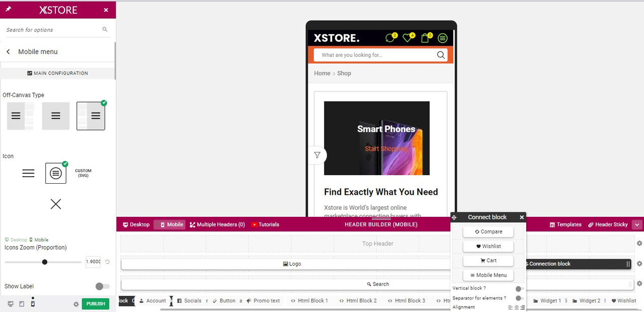Open the customizer settings gear near Publish

[x=76, y=304]
